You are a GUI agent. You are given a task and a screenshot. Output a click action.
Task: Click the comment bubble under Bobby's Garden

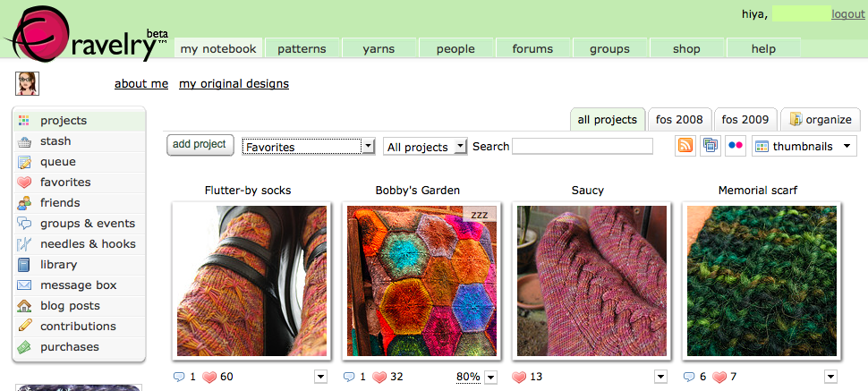349,378
